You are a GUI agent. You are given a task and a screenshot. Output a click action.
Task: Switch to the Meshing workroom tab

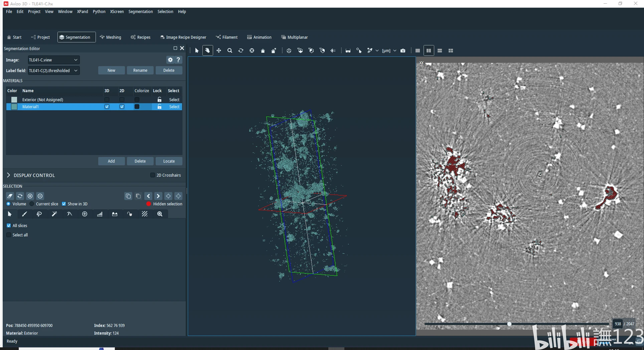110,37
